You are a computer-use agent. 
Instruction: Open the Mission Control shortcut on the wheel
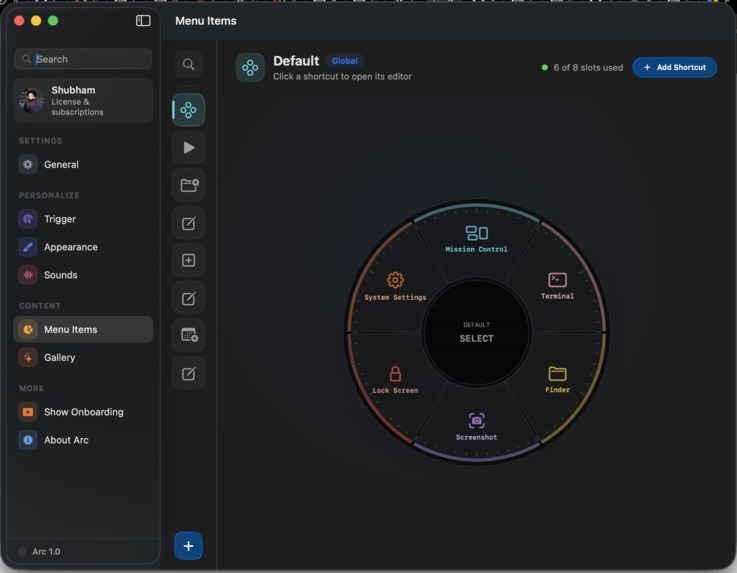[476, 239]
